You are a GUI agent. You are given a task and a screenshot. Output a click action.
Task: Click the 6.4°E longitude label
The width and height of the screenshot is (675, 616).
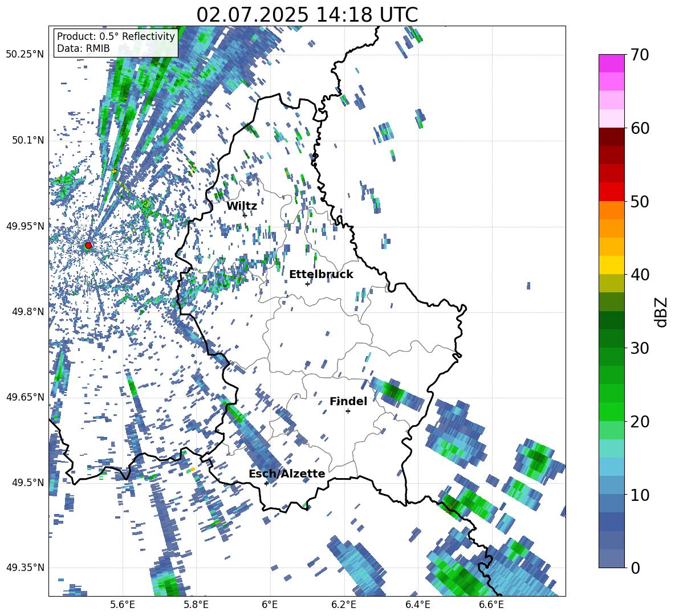pyautogui.click(x=417, y=605)
